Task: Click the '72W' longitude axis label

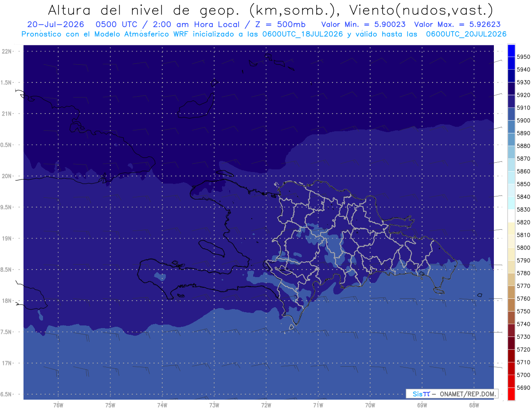Action: click(266, 405)
